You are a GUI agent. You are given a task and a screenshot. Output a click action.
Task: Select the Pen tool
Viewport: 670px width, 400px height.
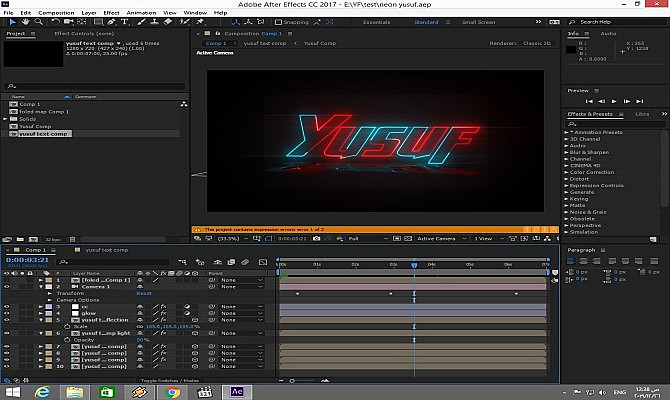tap(112, 22)
